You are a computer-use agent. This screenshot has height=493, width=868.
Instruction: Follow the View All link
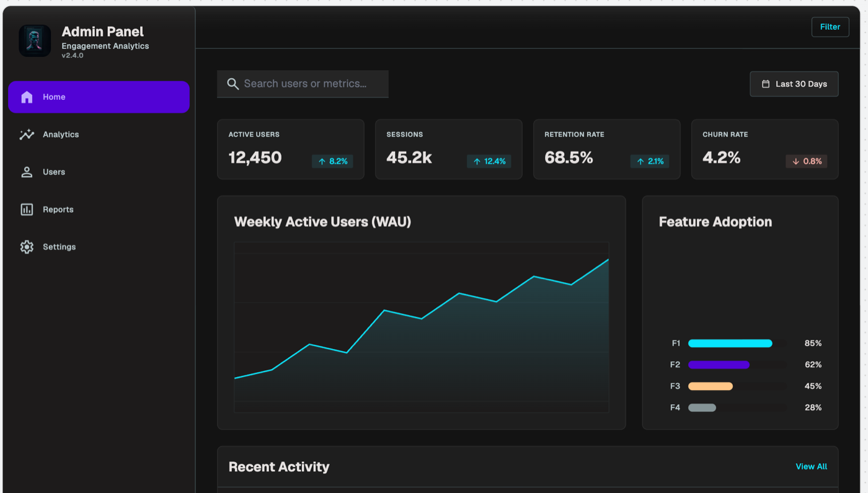click(812, 466)
